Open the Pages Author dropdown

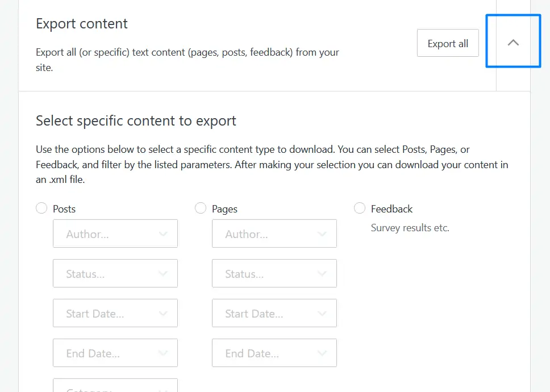(274, 234)
